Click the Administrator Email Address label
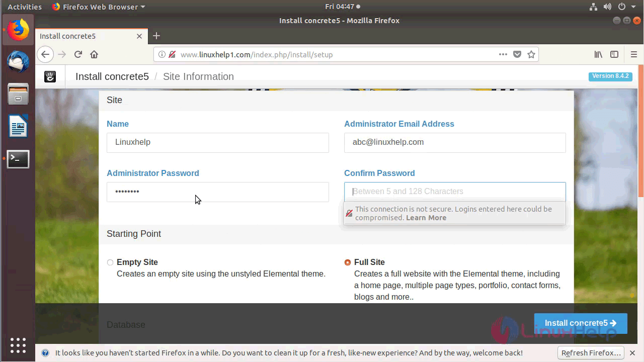The image size is (644, 362). pos(399,124)
